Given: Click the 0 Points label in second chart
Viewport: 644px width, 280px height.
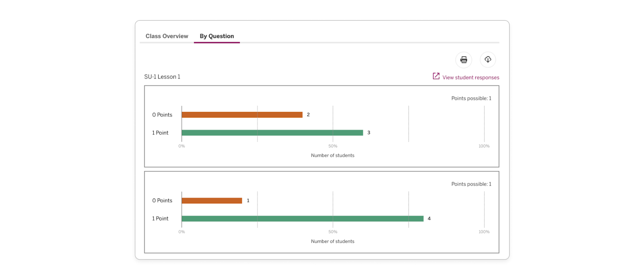Looking at the screenshot, I should 162,200.
